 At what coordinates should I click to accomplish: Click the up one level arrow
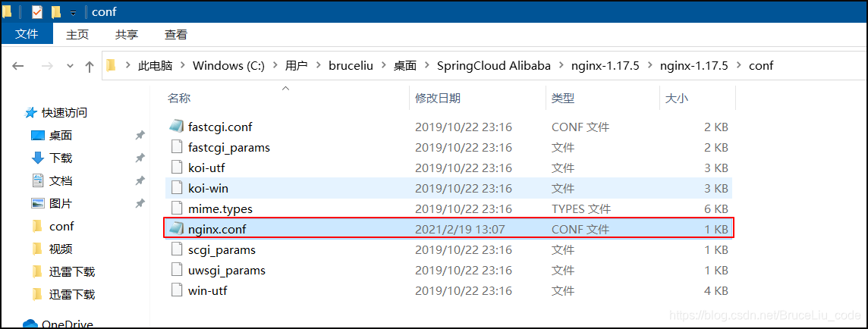click(89, 67)
